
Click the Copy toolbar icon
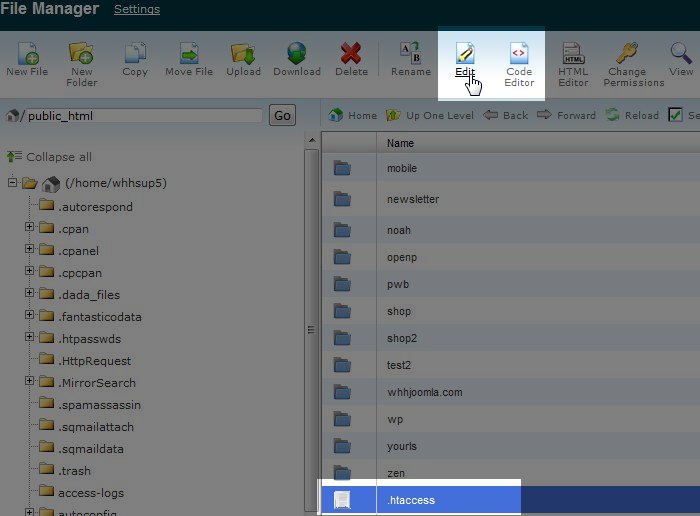(135, 58)
